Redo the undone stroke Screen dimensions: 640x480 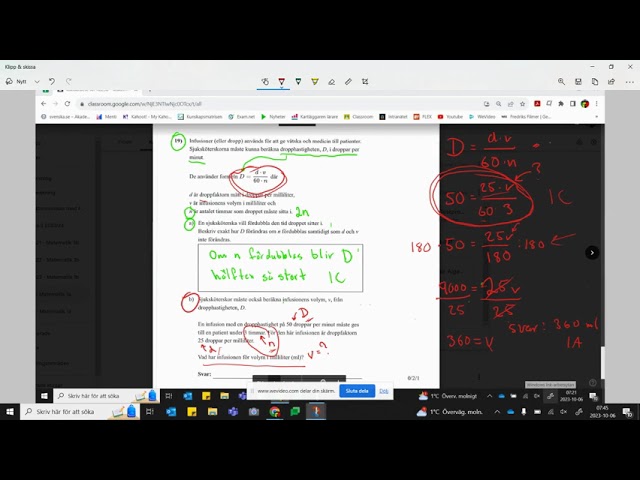(x=69, y=82)
